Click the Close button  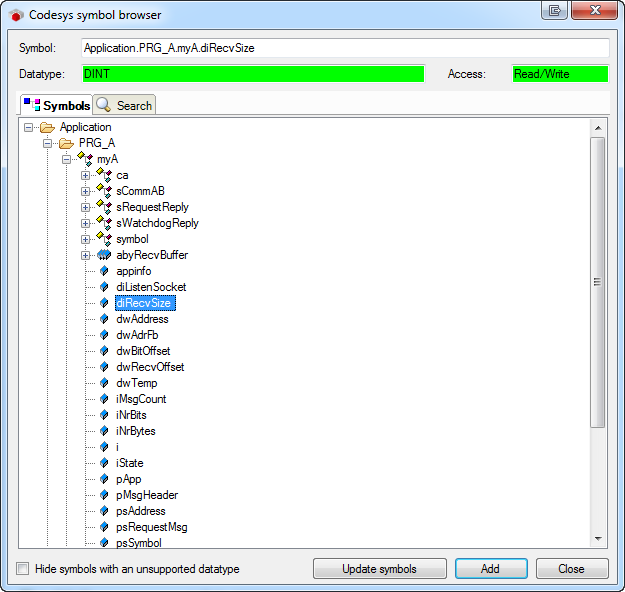click(572, 568)
